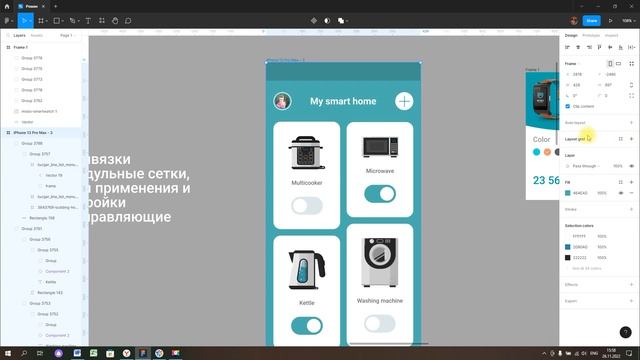The height and width of the screenshot is (360, 640).
Task: Add an Effects entry with plus
Action: [x=631, y=284]
